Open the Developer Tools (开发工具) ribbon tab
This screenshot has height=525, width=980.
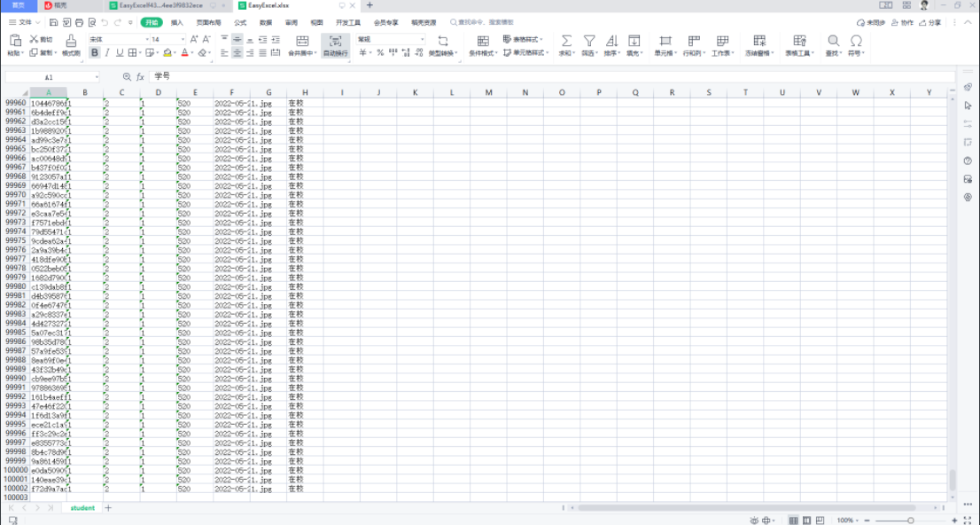point(348,22)
